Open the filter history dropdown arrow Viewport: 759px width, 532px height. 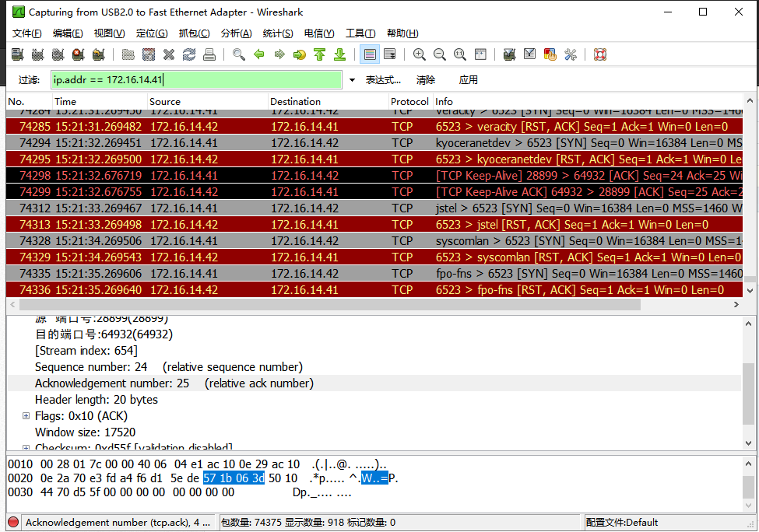353,80
